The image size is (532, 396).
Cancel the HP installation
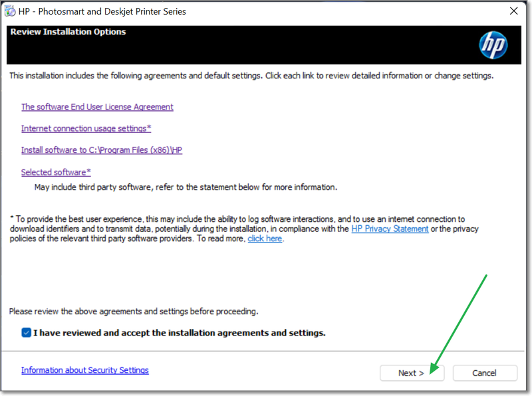[485, 373]
